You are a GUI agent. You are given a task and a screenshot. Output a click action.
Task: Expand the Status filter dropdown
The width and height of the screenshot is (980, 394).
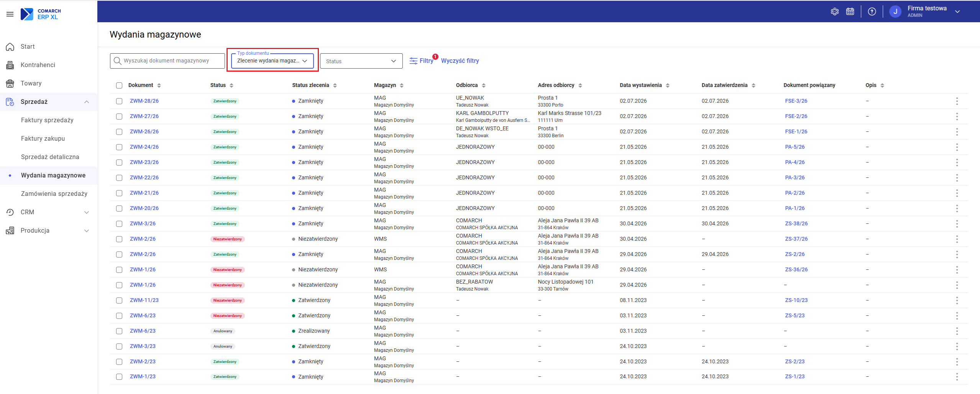361,61
